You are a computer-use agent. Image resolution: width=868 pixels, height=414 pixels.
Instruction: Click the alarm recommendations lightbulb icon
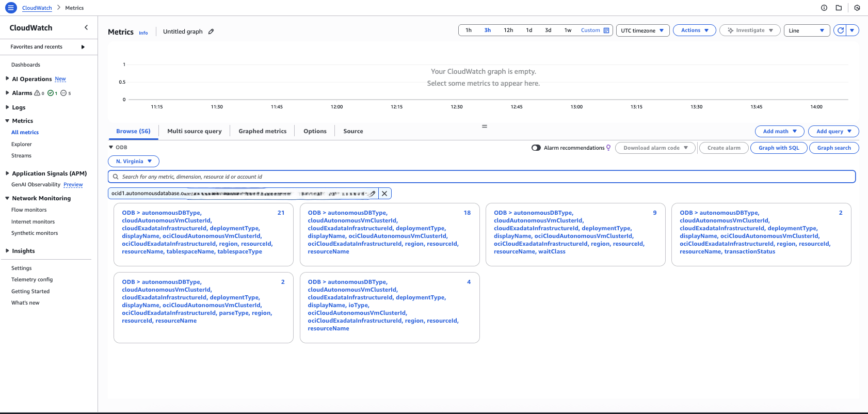[608, 148]
